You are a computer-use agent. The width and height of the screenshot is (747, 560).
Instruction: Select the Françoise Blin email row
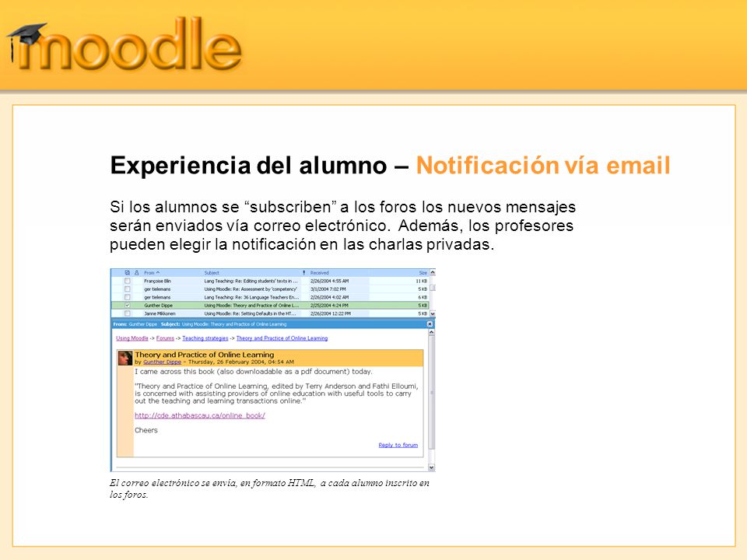270,281
